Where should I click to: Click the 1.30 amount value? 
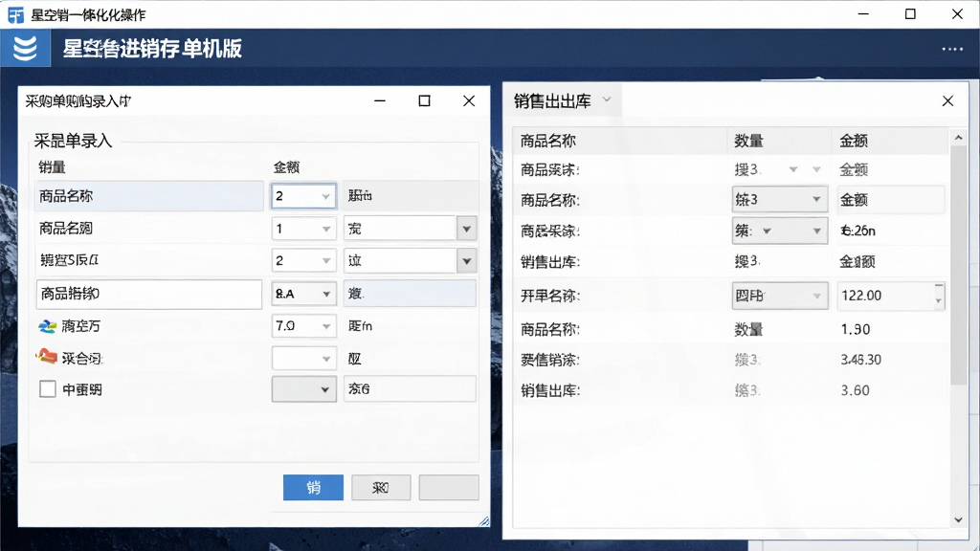tap(855, 329)
